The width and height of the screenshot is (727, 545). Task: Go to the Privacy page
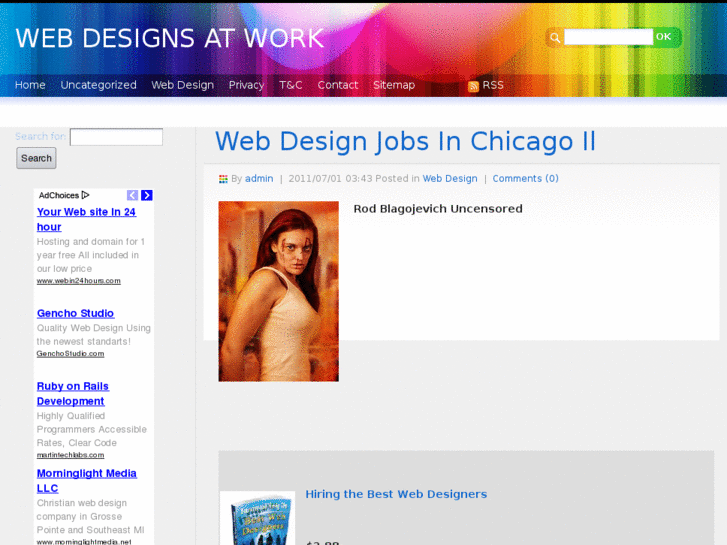(x=246, y=85)
